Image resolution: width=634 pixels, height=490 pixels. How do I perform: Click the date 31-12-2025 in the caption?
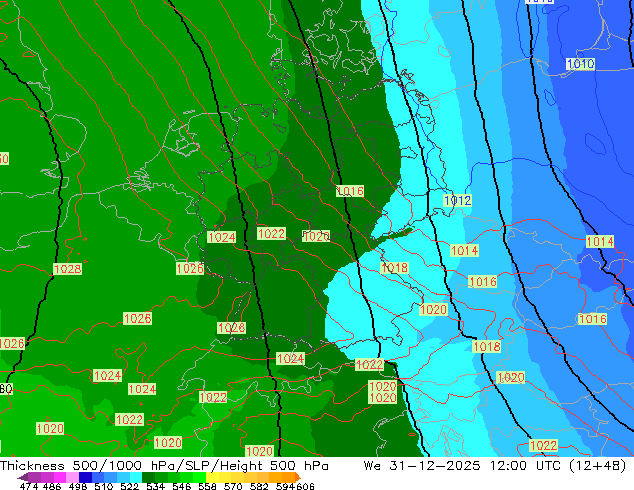(x=435, y=466)
